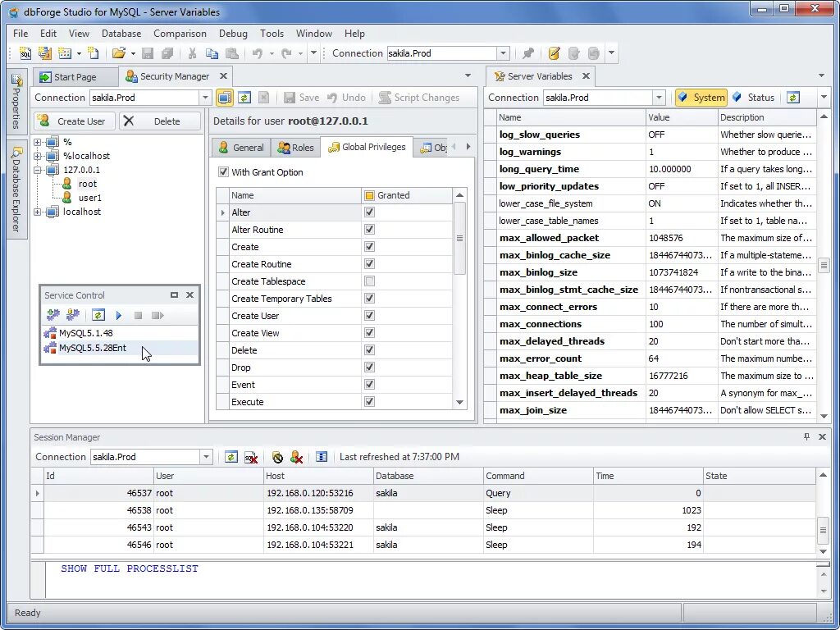Uncheck the Alter Routine privilege checkbox
This screenshot has height=630, width=840.
[369, 230]
